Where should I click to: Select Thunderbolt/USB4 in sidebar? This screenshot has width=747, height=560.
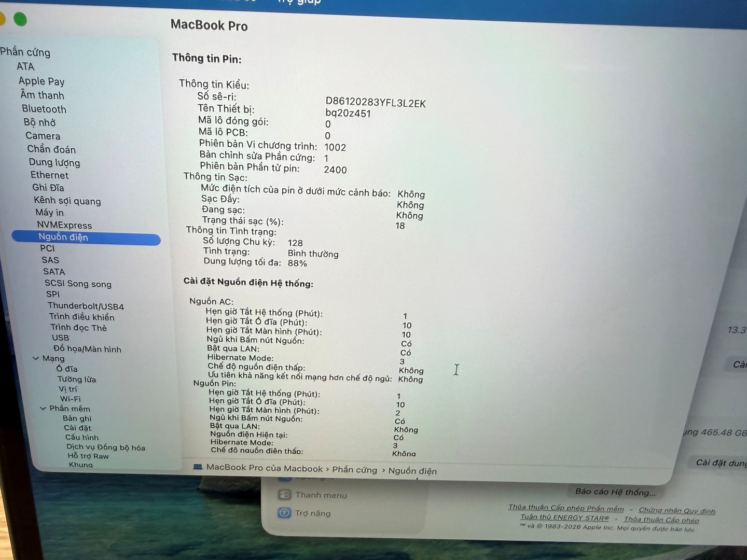coord(86,306)
